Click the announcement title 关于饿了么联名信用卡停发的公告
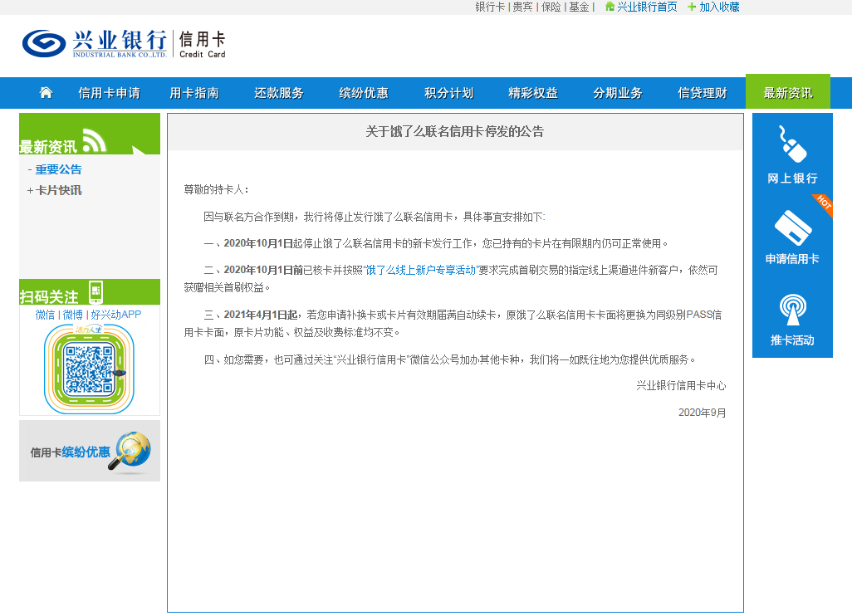Viewport: 852px width, 616px height. 455,131
